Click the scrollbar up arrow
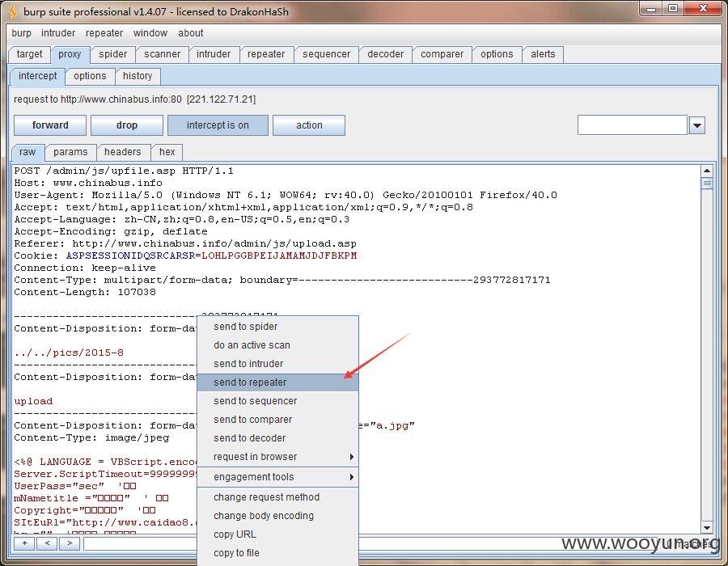Screen dimensions: 728x566 [x=707, y=171]
